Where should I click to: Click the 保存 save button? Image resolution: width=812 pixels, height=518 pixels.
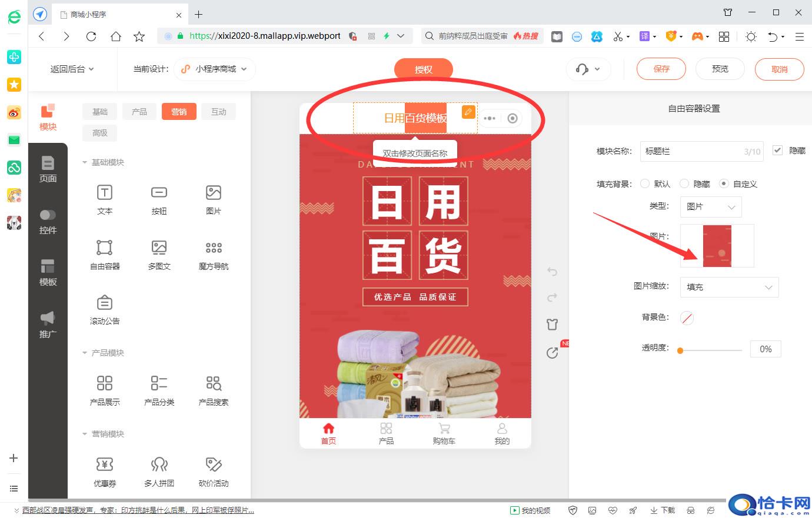pos(661,69)
